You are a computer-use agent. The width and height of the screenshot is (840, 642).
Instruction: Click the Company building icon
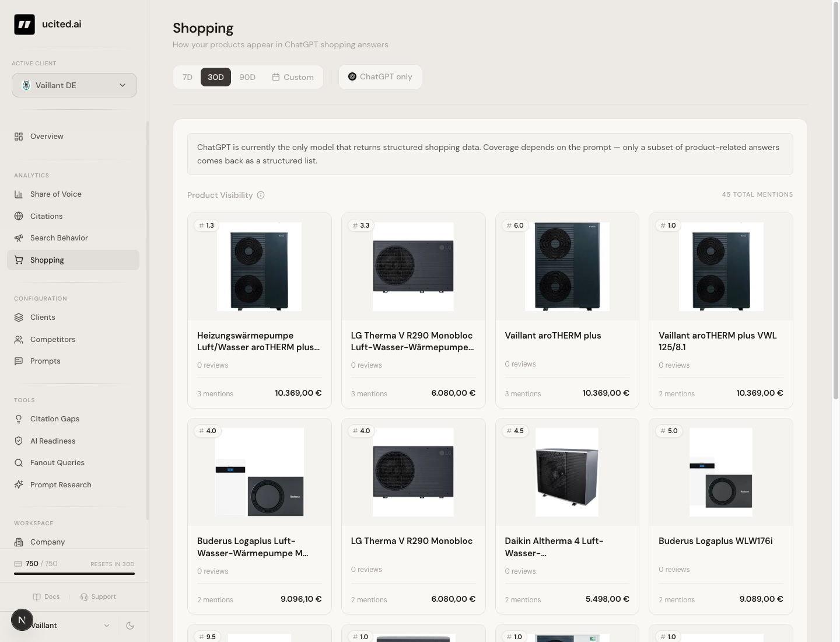point(19,542)
